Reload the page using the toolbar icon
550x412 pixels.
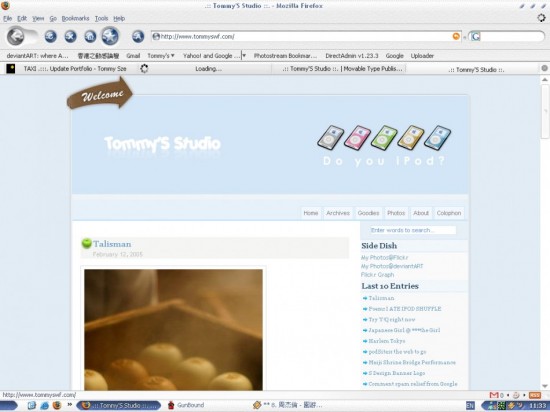pos(51,36)
